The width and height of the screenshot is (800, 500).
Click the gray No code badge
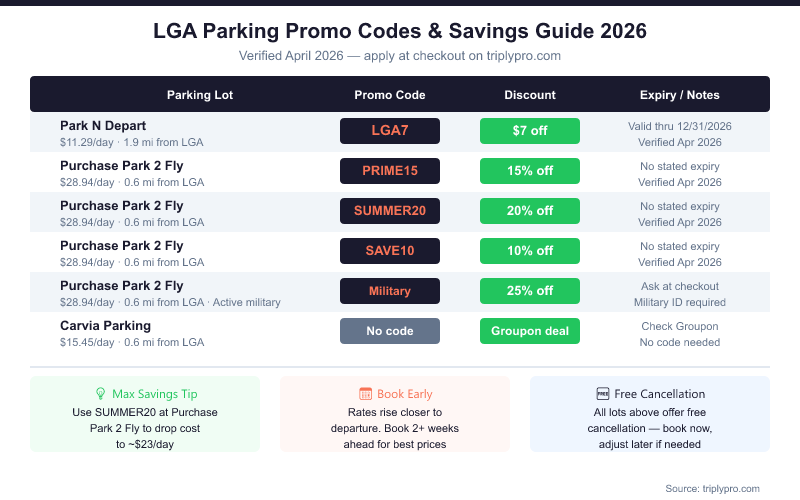click(390, 331)
